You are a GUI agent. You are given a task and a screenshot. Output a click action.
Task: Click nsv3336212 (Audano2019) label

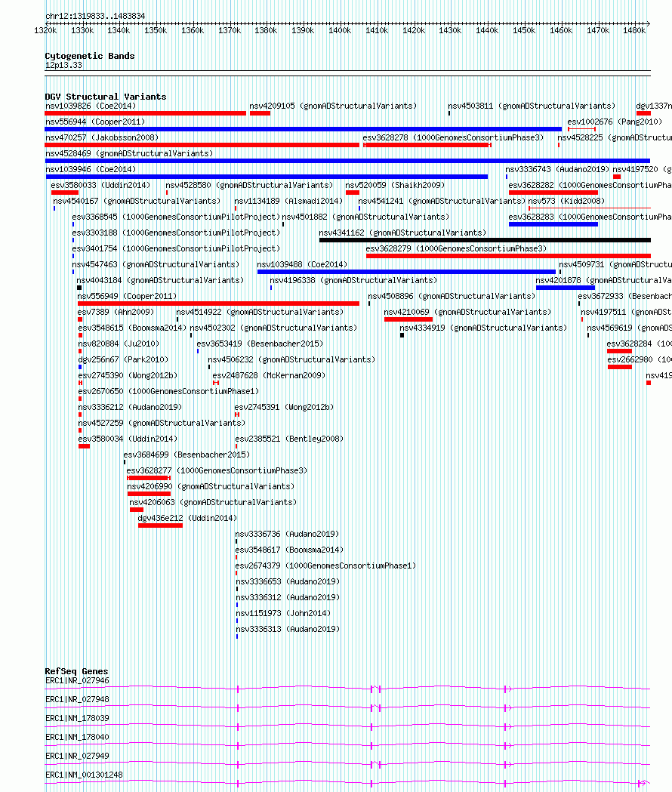coord(130,407)
